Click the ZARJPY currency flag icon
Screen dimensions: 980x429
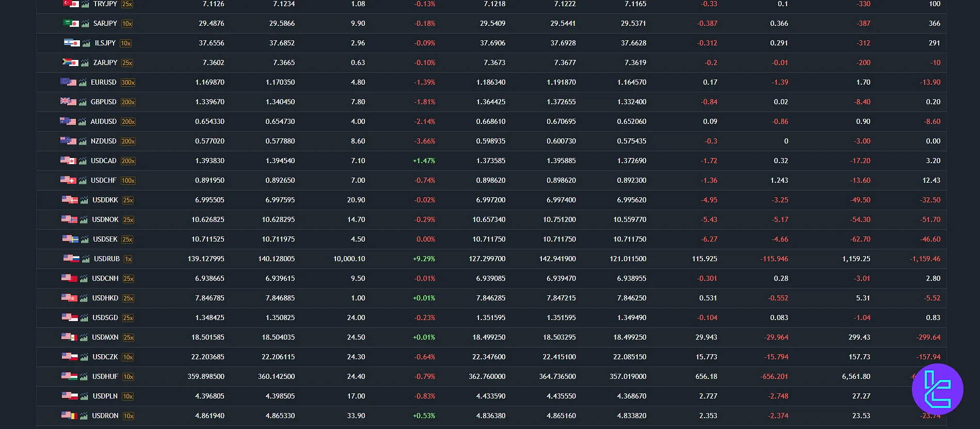point(70,62)
